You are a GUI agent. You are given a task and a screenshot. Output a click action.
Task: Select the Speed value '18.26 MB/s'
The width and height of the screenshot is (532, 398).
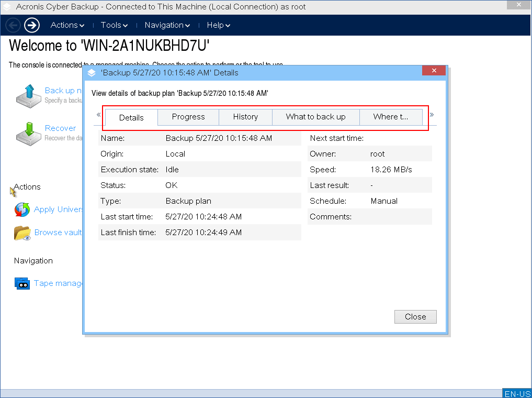click(391, 170)
